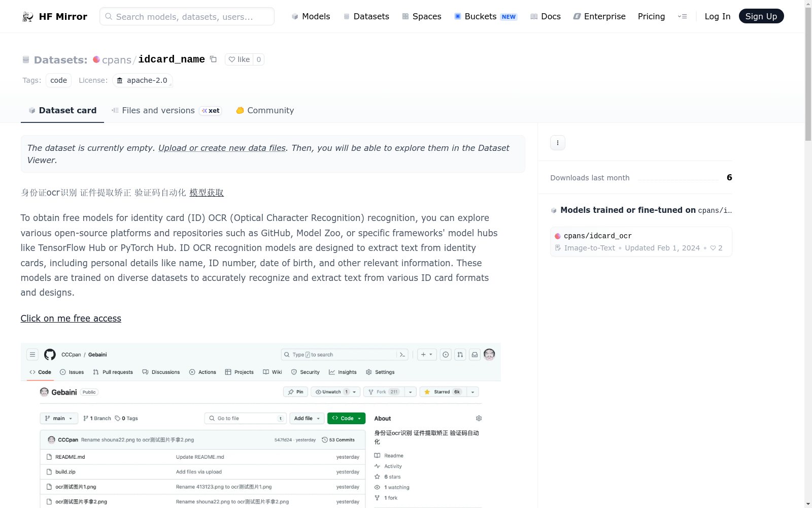
Task: Open the apache-2.0 license tag
Action: tap(143, 80)
